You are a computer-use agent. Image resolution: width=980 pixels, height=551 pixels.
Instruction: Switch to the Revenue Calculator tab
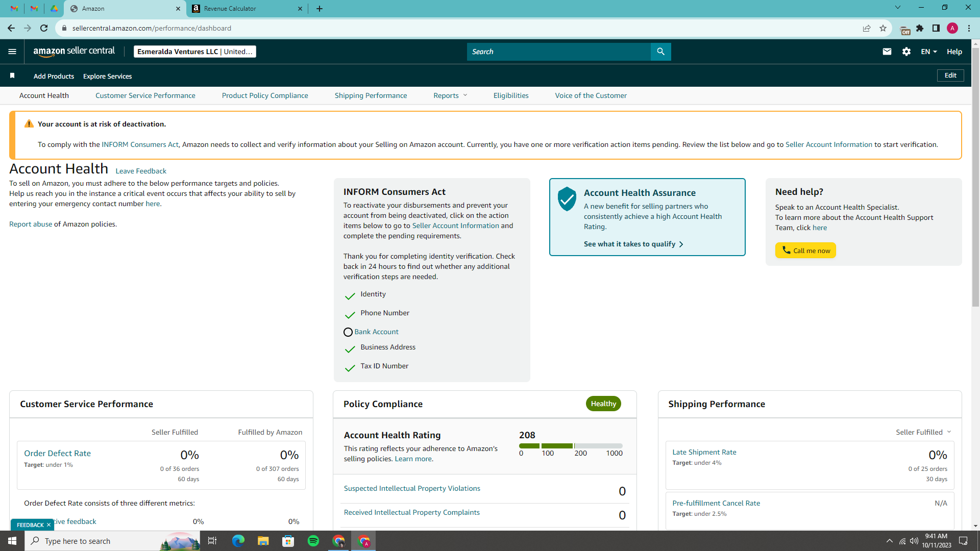click(x=247, y=9)
